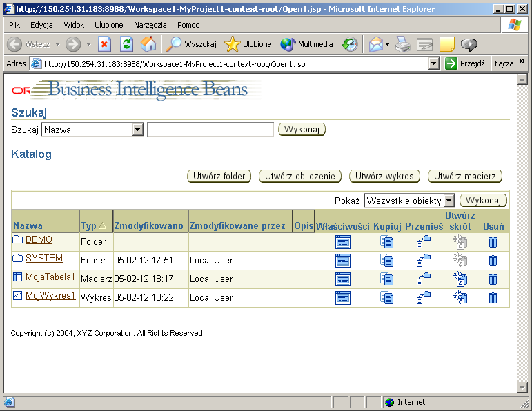Image resolution: width=532 pixels, height=411 pixels.
Task: Delete MojaTabela1 with trash icon
Action: point(493,279)
